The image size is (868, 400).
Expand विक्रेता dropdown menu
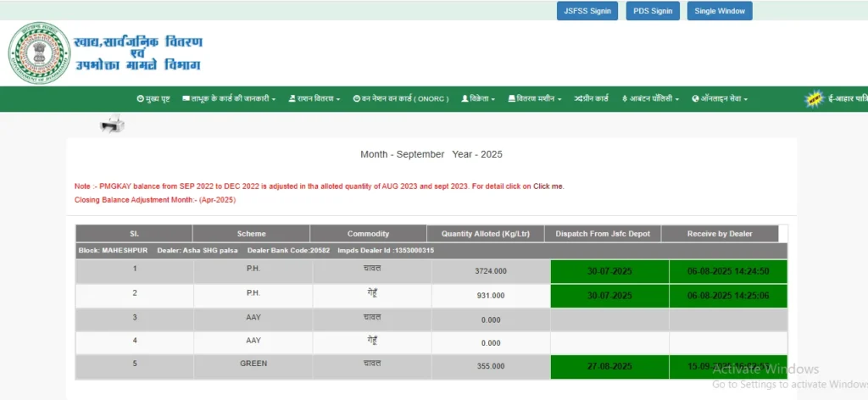pyautogui.click(x=478, y=99)
